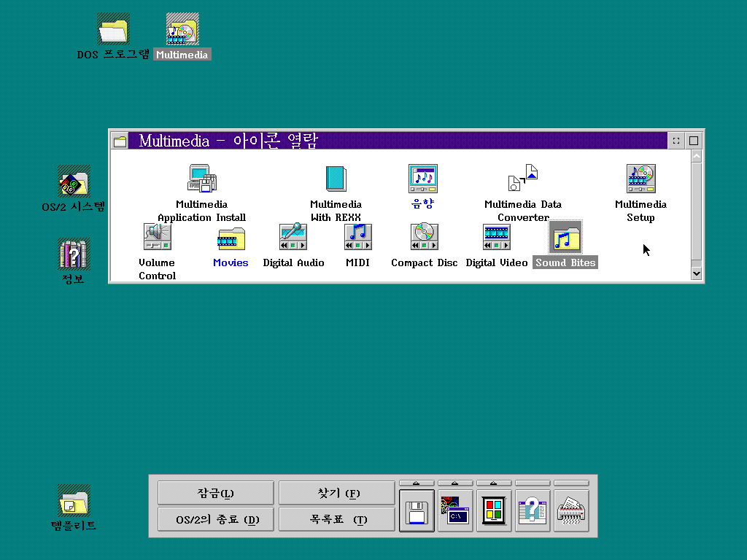The width and height of the screenshot is (747, 560).
Task: Launch the Multimedia Data Converter icon
Action: click(523, 178)
